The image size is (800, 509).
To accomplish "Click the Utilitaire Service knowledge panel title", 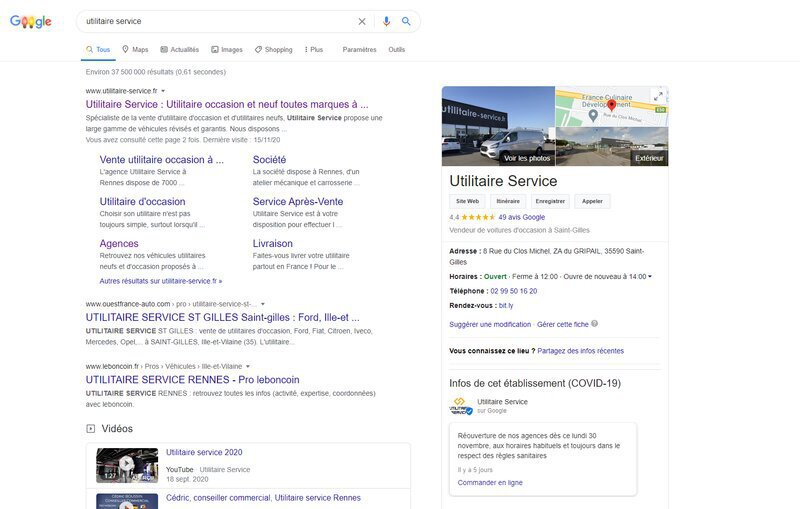I will [503, 181].
